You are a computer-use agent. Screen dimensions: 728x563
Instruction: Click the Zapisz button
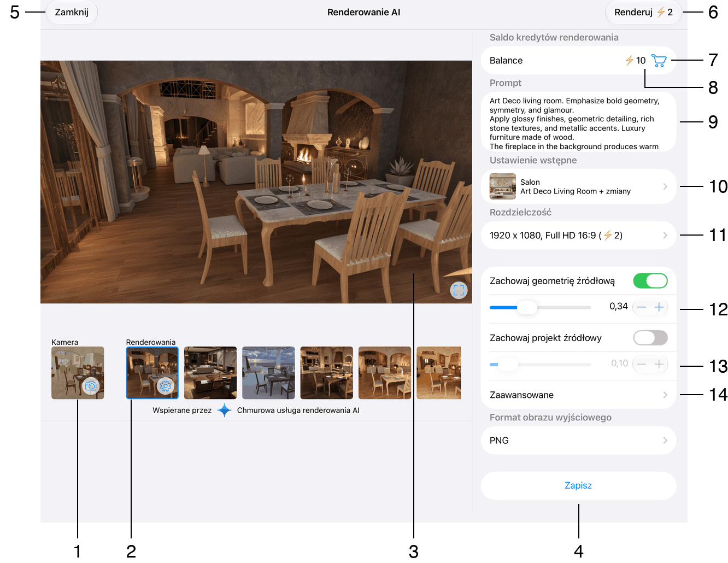click(578, 485)
